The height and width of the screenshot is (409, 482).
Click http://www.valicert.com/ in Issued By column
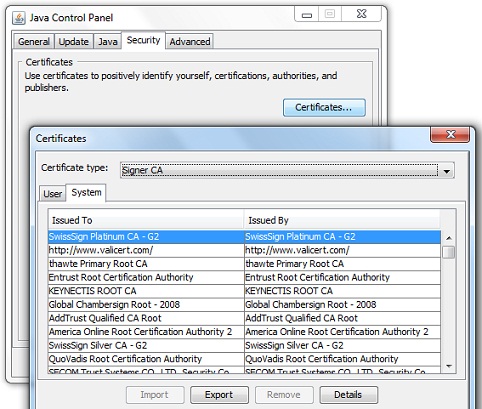pos(342,250)
